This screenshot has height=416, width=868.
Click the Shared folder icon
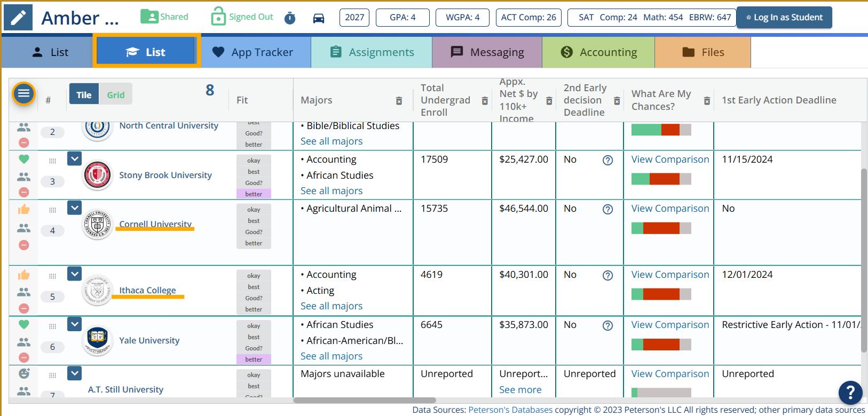(x=149, y=17)
